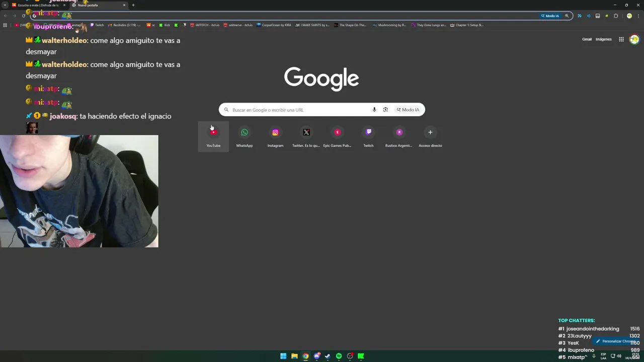Open Discord from the taskbar
644x362 pixels.
[316, 356]
